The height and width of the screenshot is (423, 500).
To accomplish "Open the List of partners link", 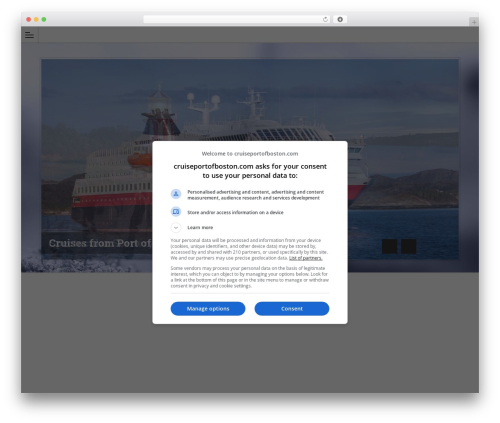I will [x=306, y=258].
